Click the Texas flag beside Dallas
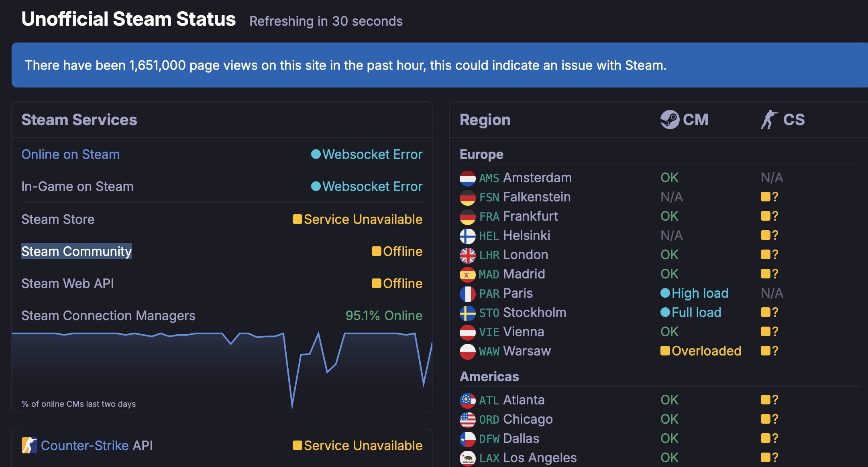Image resolution: width=868 pixels, height=467 pixels. pos(468,439)
